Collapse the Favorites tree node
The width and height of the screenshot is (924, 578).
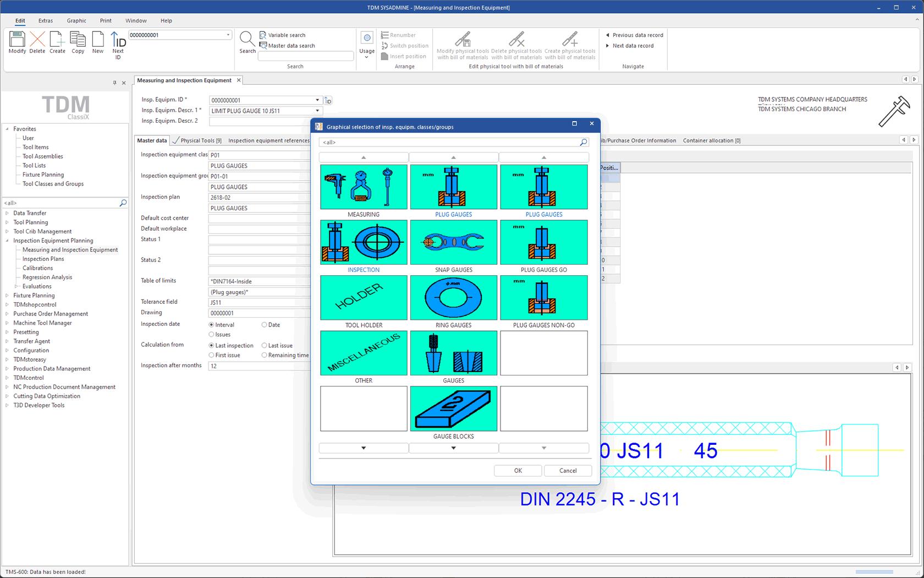tap(7, 129)
